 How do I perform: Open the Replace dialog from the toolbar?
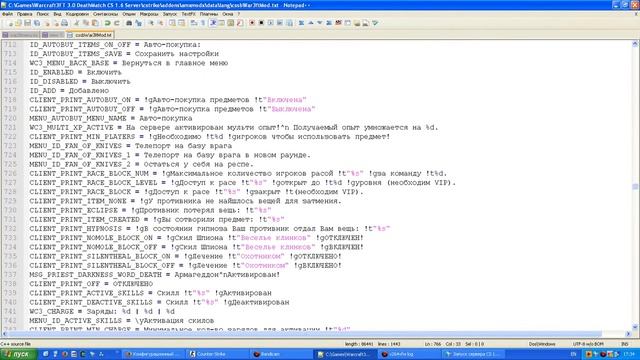click(x=139, y=23)
